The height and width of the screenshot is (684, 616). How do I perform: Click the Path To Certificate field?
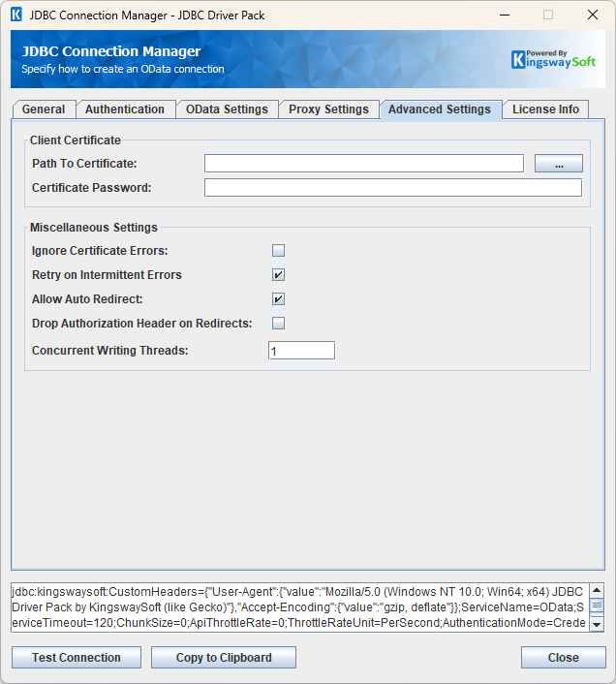click(x=364, y=164)
